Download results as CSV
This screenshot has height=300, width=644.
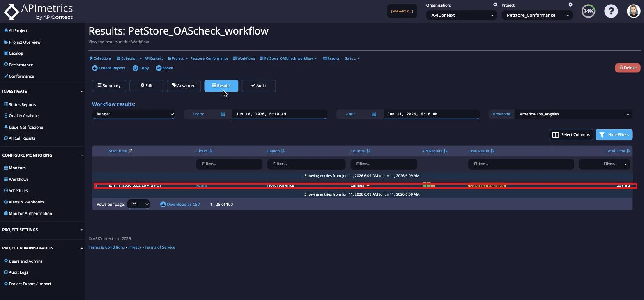click(x=180, y=204)
